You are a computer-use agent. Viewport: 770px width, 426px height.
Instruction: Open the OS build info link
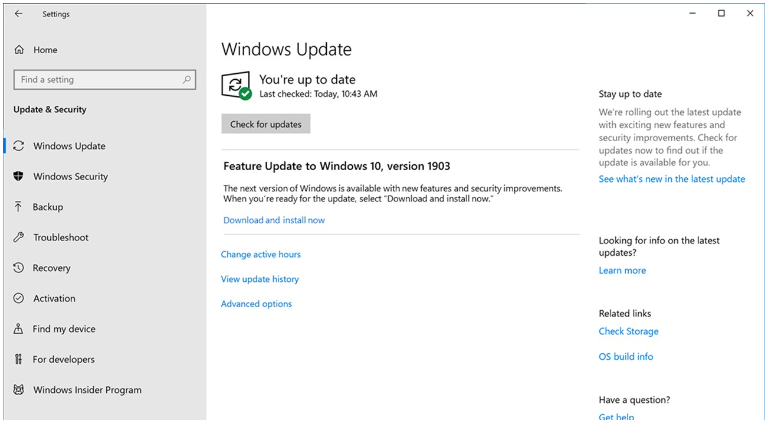click(626, 357)
